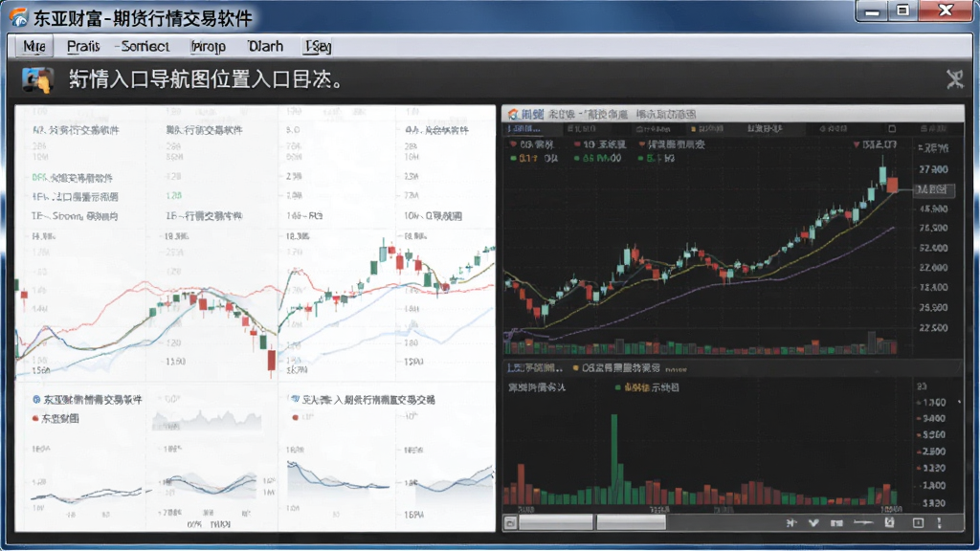
Task: Open the Mre menu
Action: click(x=33, y=46)
